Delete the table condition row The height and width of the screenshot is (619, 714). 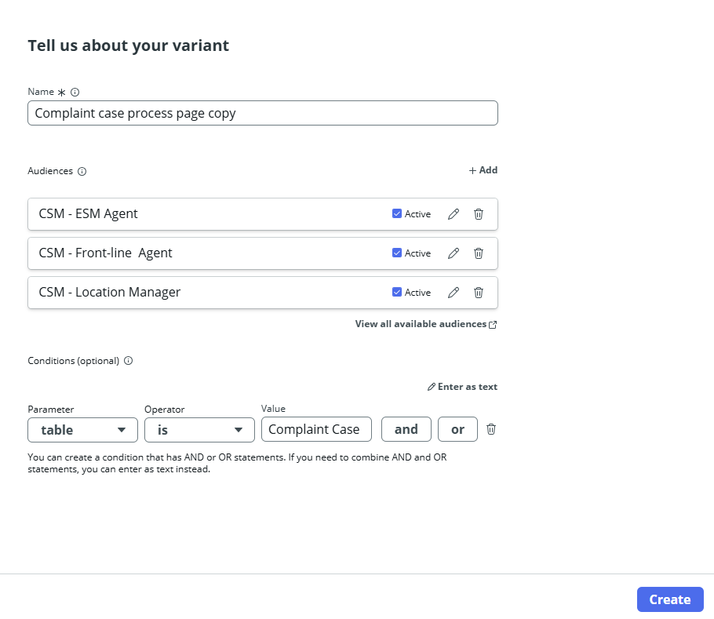click(x=491, y=429)
